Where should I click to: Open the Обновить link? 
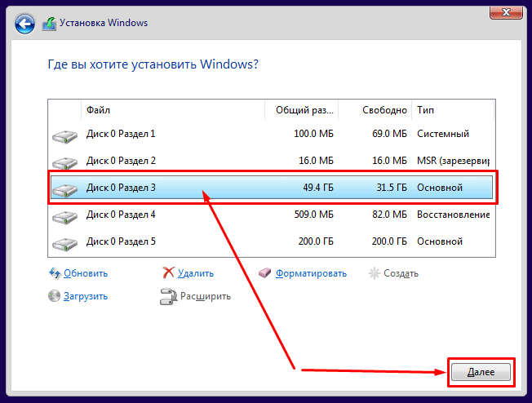86,273
